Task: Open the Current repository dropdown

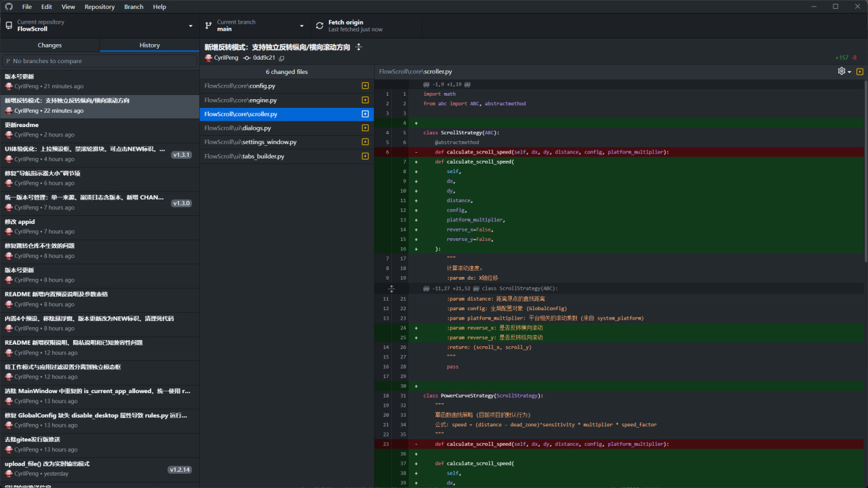Action: click(x=100, y=26)
